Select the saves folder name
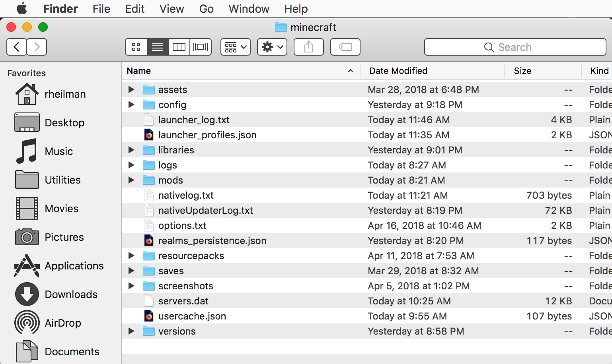This screenshot has width=612, height=364. point(171,271)
